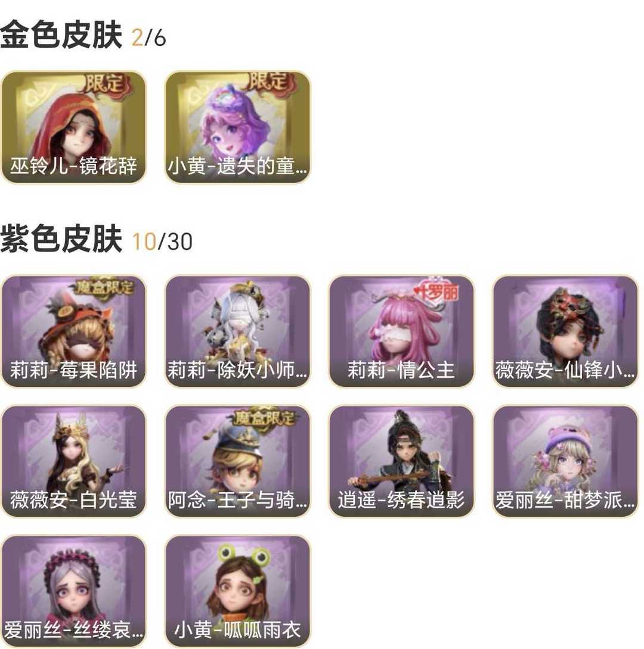Image resolution: width=644 pixels, height=649 pixels.
Task: Open the 小黄-遗失的童 gold skin card
Action: pos(238,127)
